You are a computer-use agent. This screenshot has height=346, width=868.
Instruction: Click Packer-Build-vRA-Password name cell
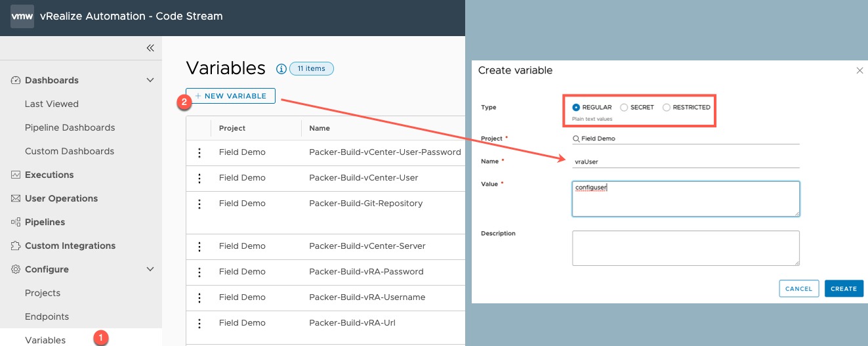366,272
